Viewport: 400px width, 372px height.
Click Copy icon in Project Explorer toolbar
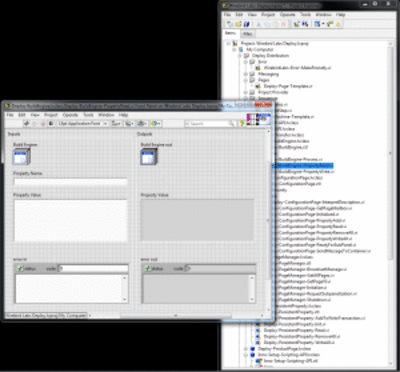click(267, 24)
